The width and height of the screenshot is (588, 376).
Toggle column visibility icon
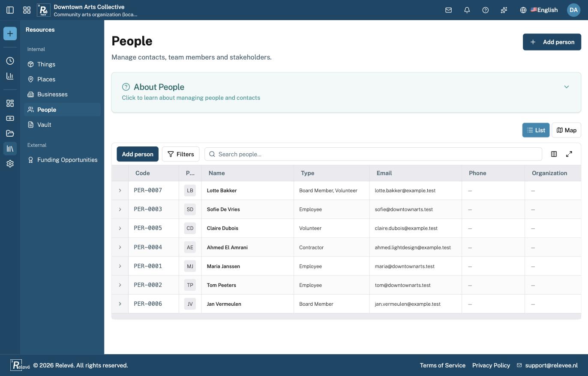pyautogui.click(x=554, y=154)
